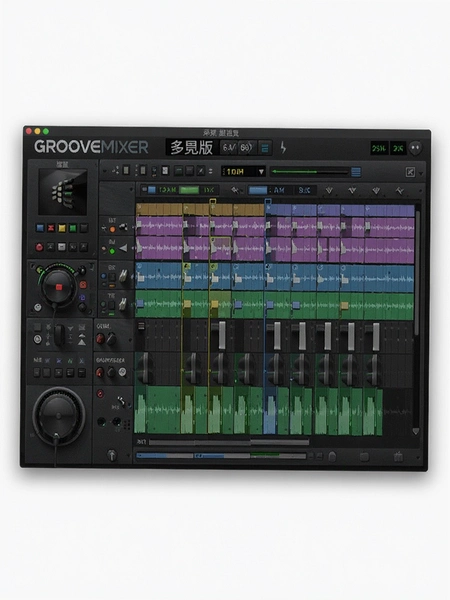
Task: Toggle the blue dot on blue track header
Action: click(103, 276)
